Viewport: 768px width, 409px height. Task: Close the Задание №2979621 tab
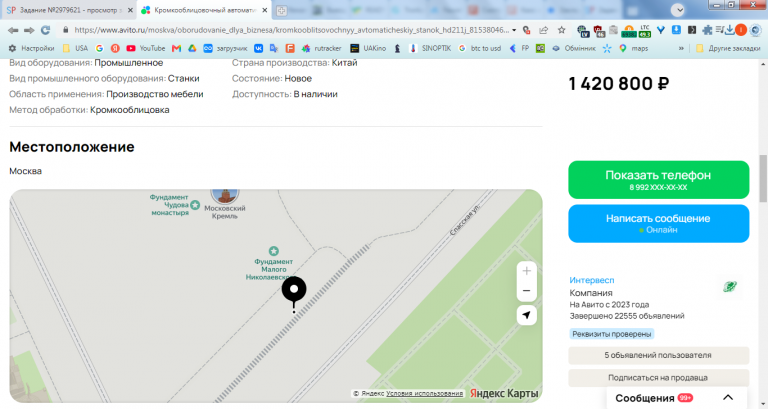130,10
